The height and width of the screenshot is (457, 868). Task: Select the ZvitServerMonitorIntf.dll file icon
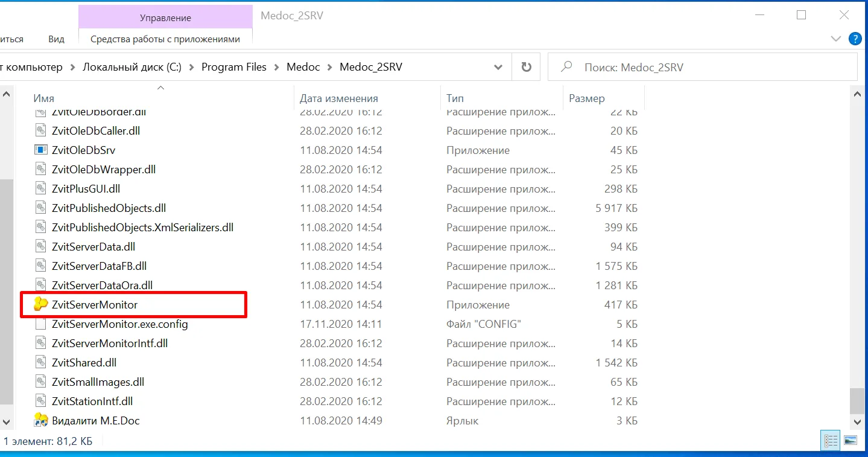pos(41,344)
